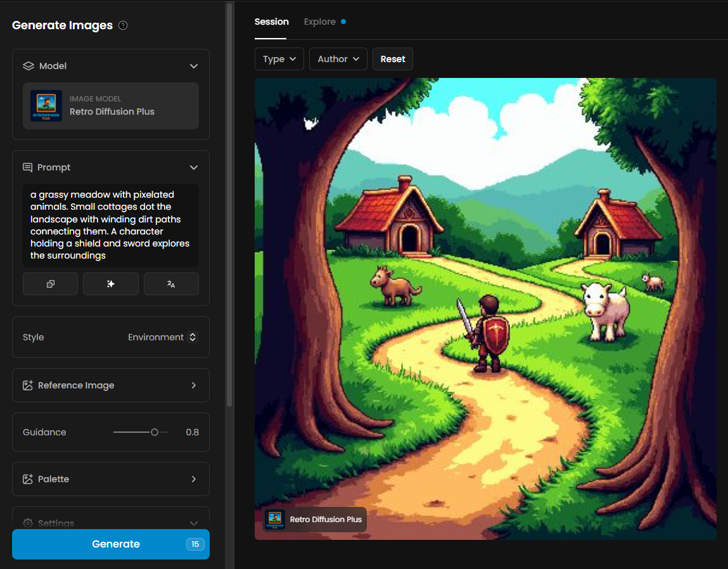Image resolution: width=728 pixels, height=569 pixels.
Task: Click the Style label
Action: point(34,337)
